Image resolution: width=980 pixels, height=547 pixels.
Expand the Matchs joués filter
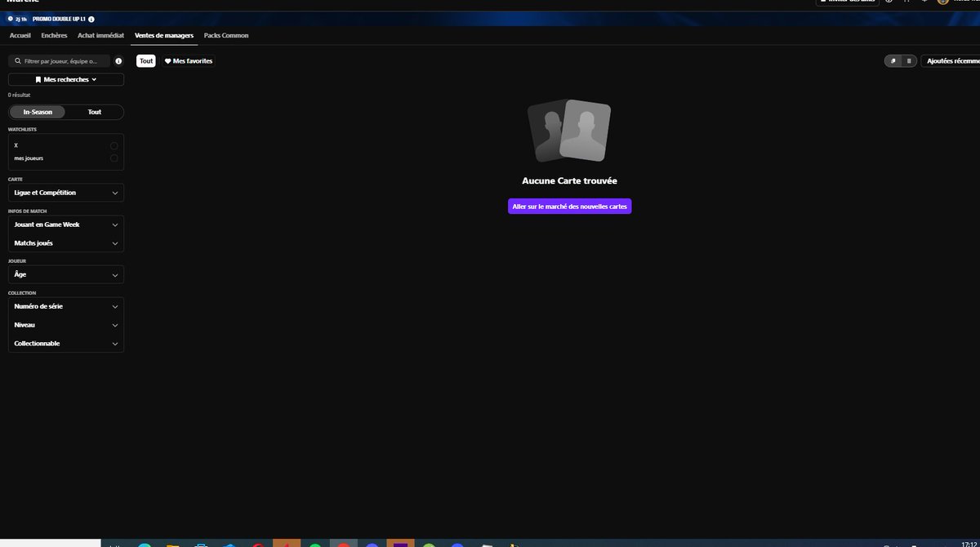tap(66, 243)
